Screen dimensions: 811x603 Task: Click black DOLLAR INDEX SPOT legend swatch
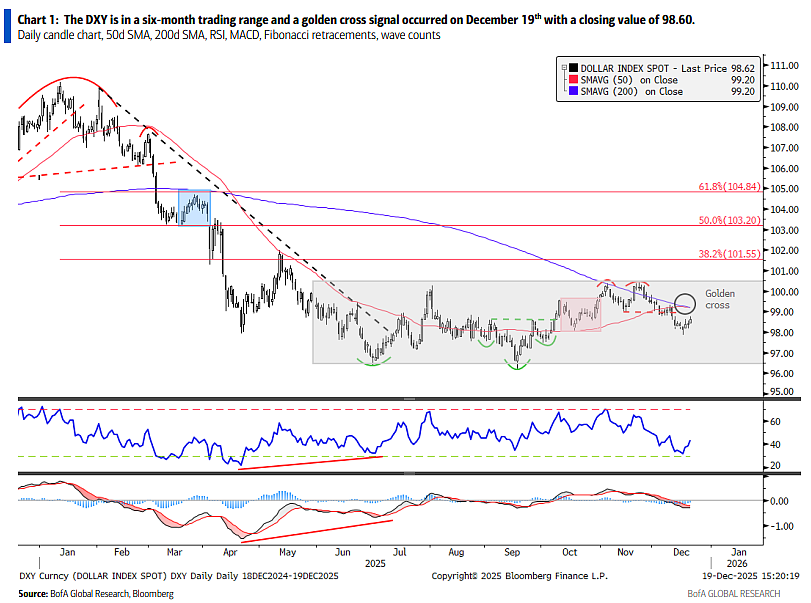(x=573, y=68)
